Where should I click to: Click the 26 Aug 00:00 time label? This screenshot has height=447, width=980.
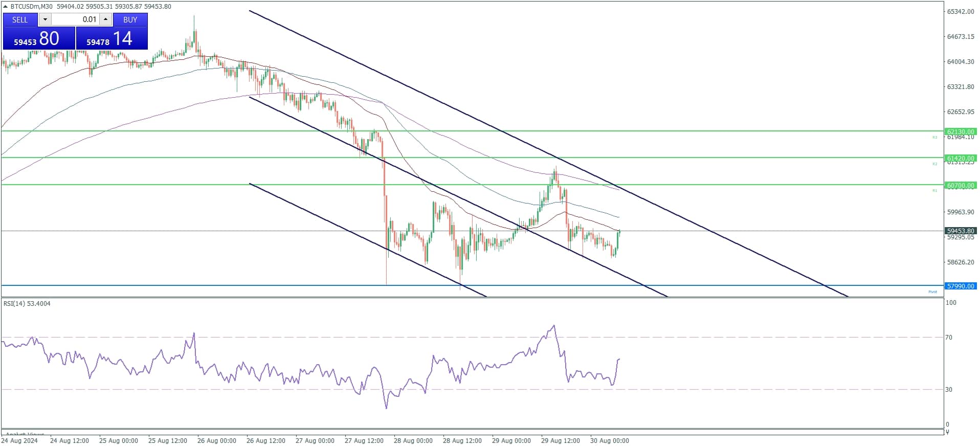pos(217,440)
